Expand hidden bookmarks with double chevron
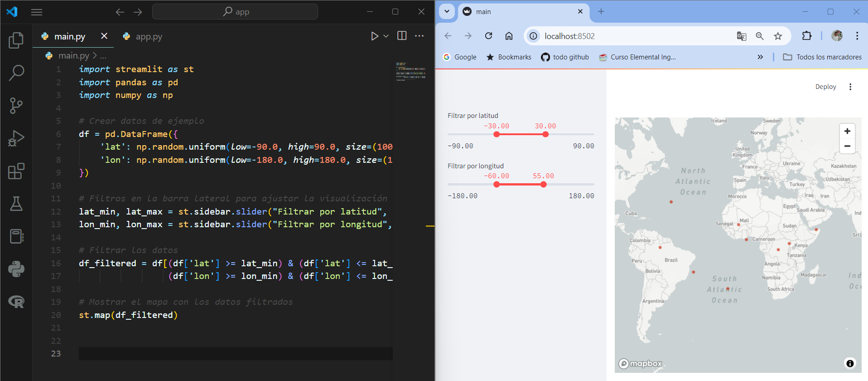Viewport: 868px width, 381px height. pos(760,57)
